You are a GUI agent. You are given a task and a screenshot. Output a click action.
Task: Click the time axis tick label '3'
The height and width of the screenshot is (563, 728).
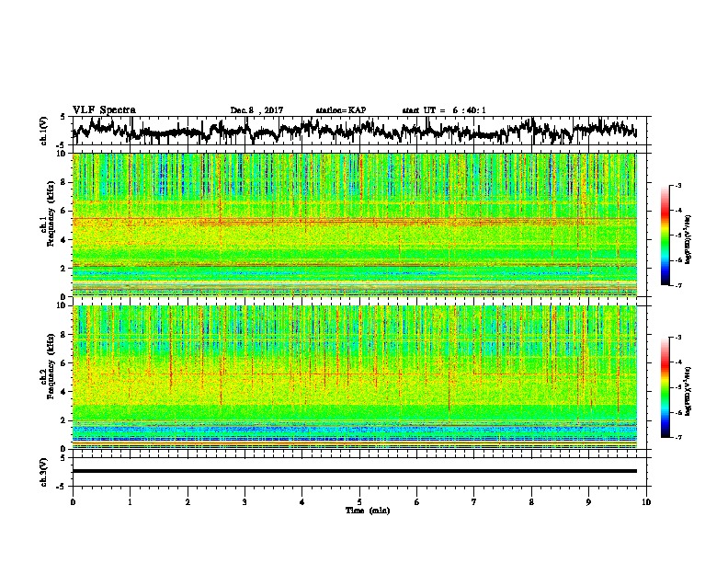[245, 502]
